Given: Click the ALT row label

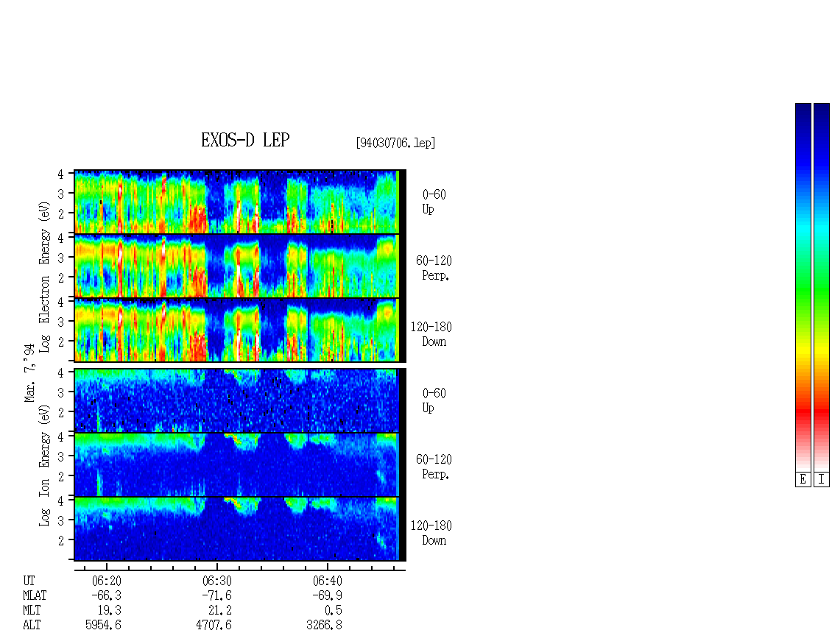Looking at the screenshot, I should (32, 626).
